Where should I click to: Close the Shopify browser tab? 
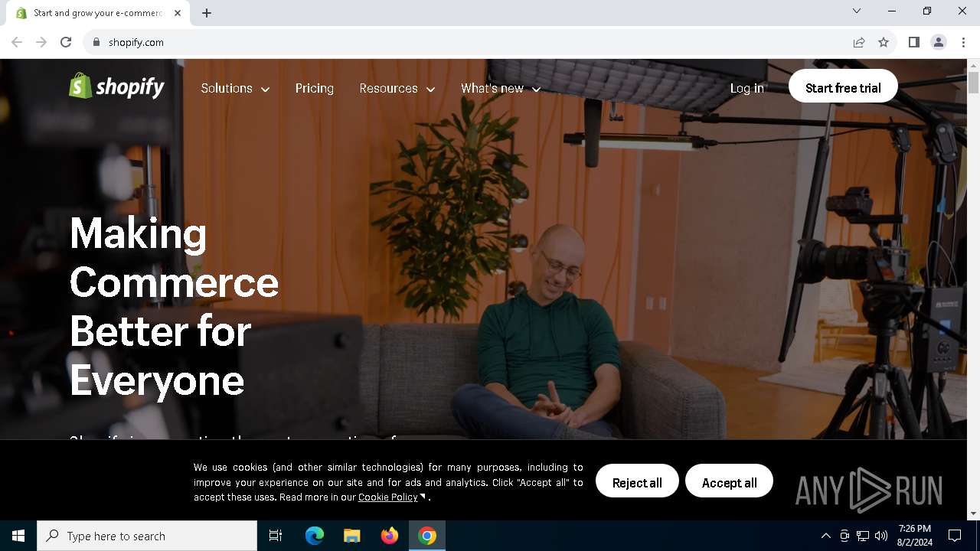click(178, 13)
